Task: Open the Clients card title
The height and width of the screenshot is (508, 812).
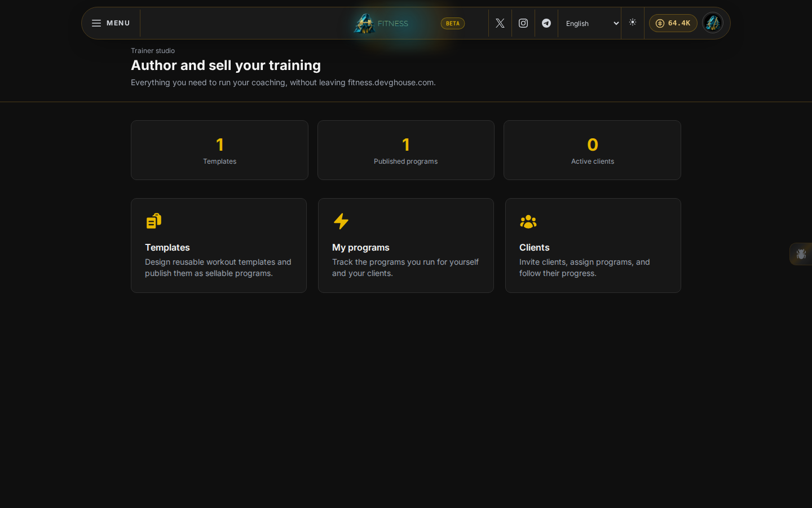Action: coord(535,247)
